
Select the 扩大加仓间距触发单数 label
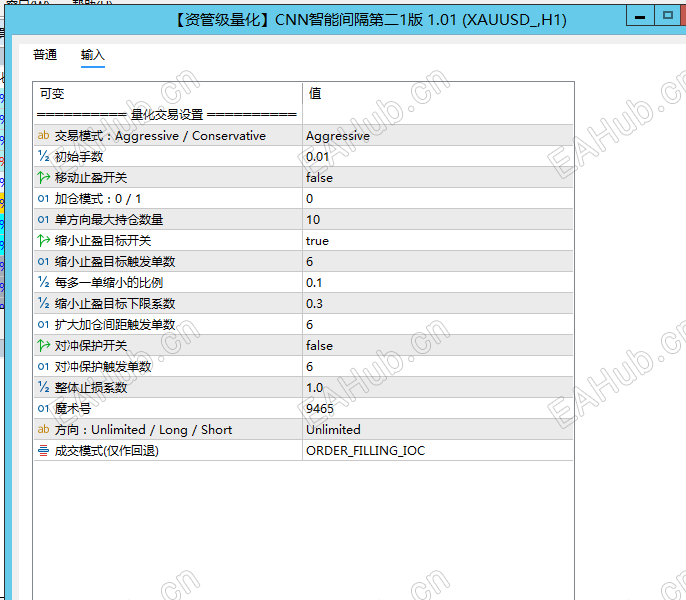115,325
